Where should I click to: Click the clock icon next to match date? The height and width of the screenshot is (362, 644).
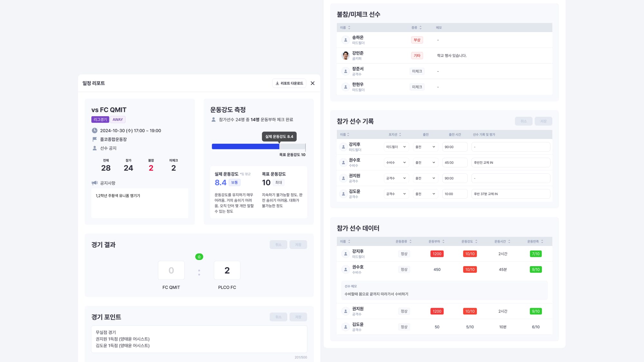(x=94, y=131)
